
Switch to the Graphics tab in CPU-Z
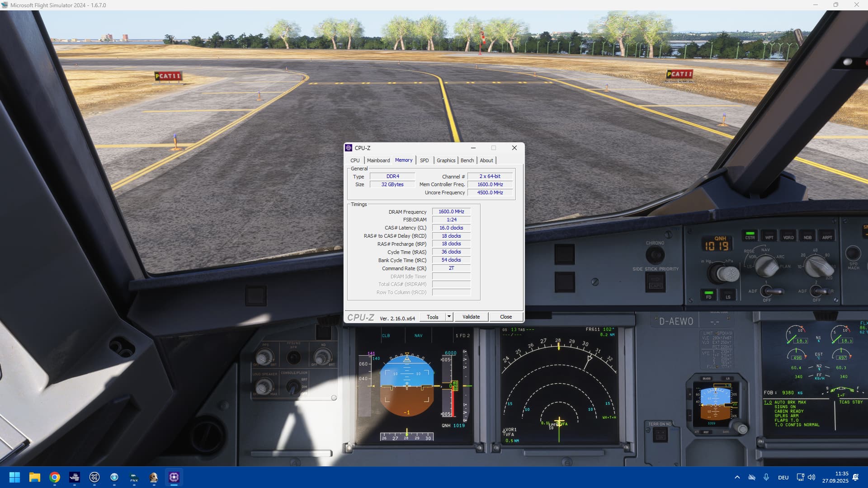tap(446, 160)
